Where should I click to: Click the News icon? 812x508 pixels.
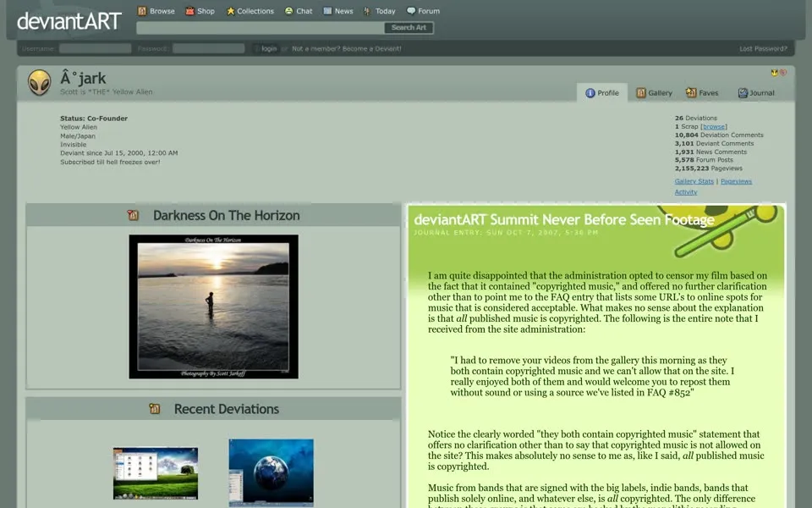tap(327, 11)
